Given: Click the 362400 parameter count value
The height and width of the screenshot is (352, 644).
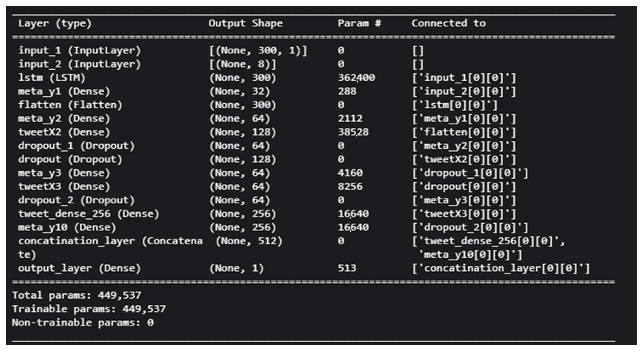Looking at the screenshot, I should pyautogui.click(x=356, y=78).
